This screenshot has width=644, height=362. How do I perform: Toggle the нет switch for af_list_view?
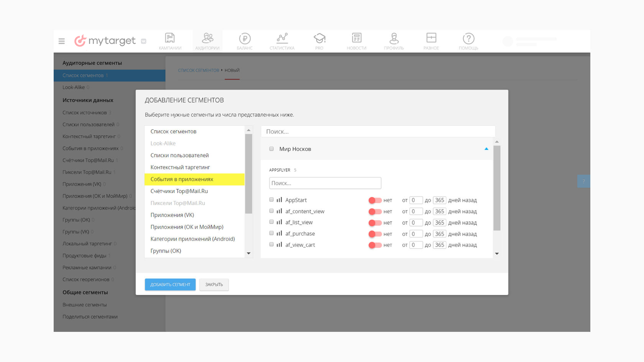(x=375, y=223)
